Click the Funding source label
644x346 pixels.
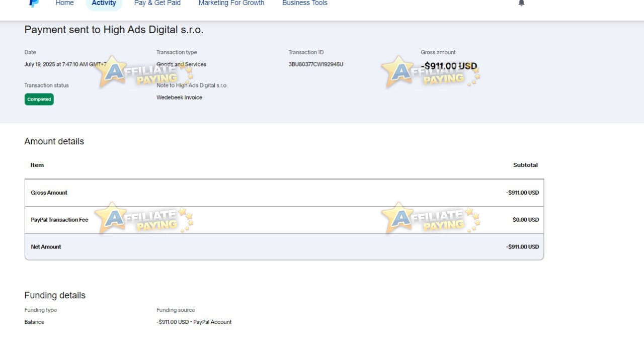pos(176,310)
